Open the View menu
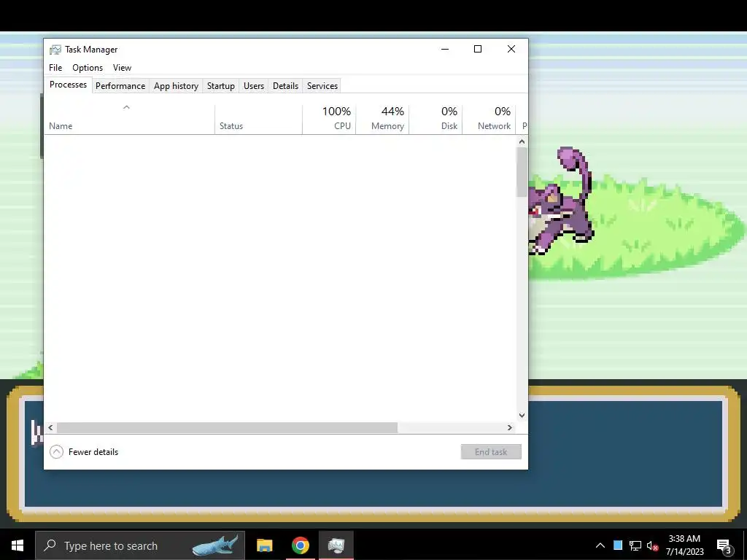Image resolution: width=747 pixels, height=560 pixels. [x=122, y=68]
